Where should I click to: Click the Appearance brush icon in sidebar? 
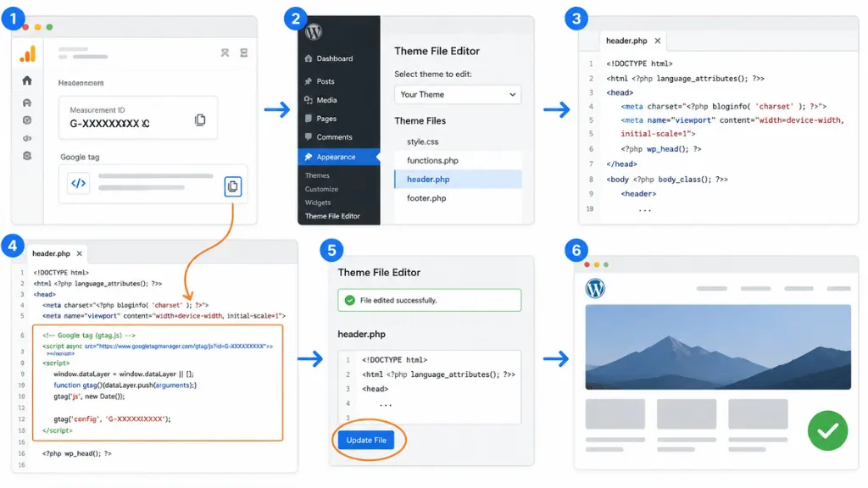[309, 157]
